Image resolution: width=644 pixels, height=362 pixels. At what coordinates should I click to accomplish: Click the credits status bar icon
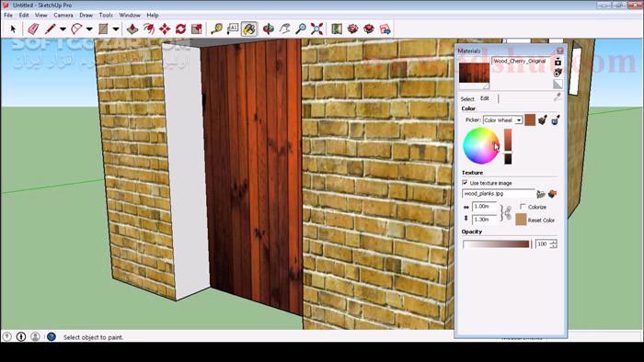click(21, 336)
